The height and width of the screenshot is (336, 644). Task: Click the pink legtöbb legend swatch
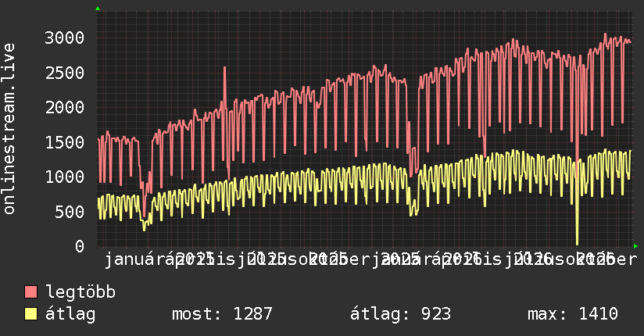point(30,292)
